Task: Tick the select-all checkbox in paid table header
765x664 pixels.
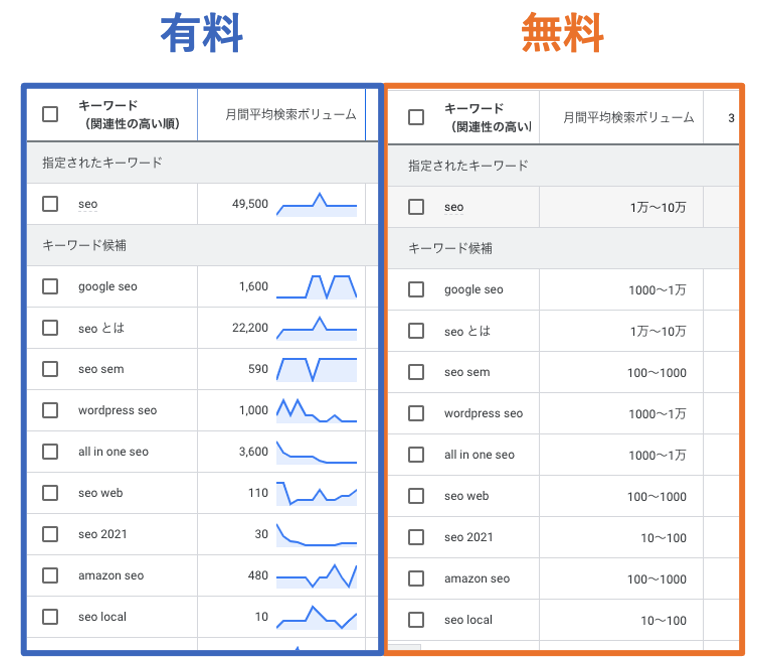Action: 50,114
